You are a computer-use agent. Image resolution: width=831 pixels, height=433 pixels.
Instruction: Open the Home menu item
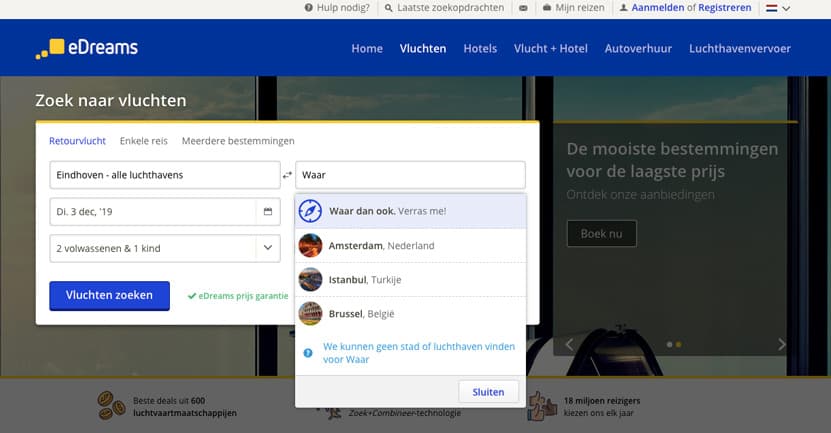pyautogui.click(x=367, y=48)
